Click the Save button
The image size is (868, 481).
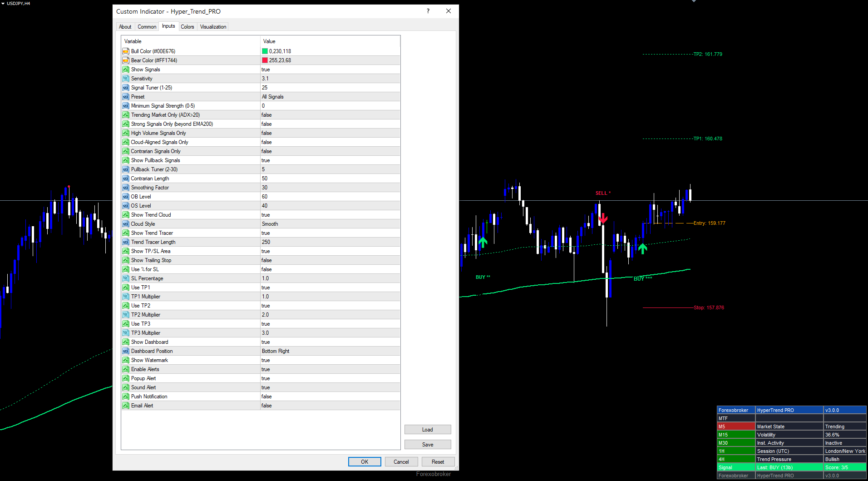[x=428, y=445]
